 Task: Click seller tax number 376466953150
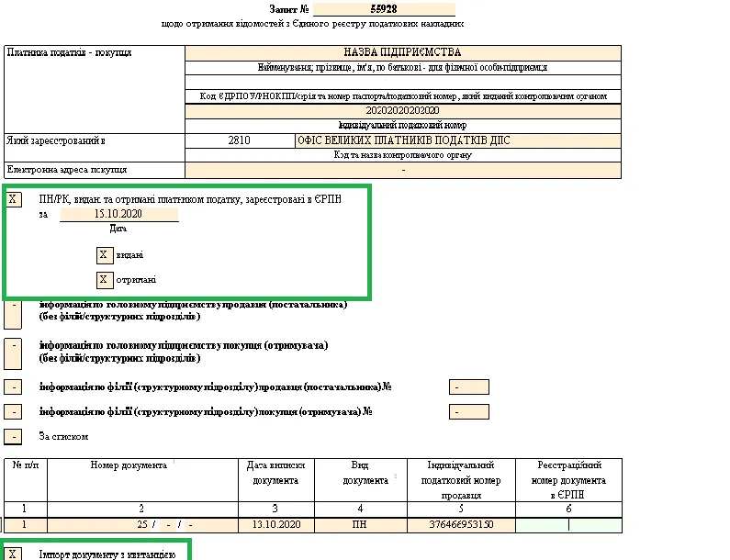(461, 525)
